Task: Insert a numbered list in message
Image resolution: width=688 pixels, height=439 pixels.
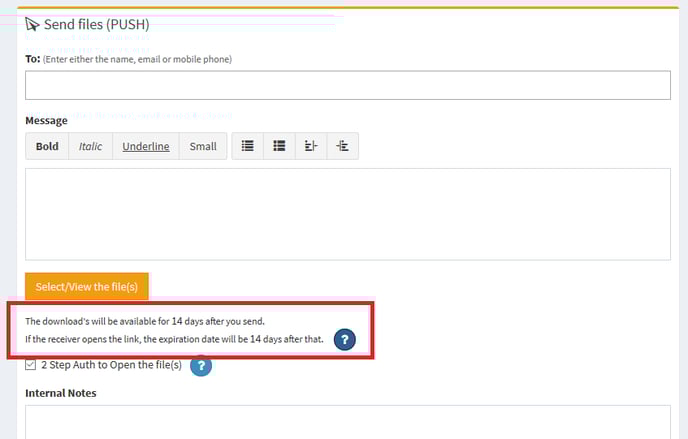Action: click(279, 146)
